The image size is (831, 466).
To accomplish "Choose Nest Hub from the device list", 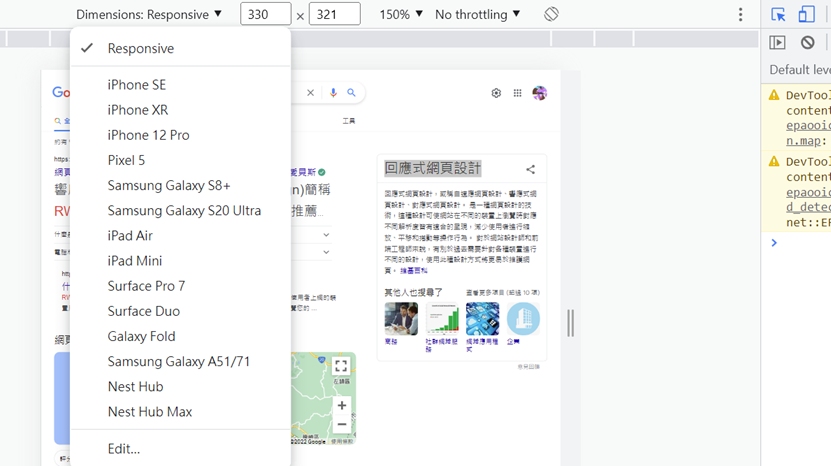I will click(x=180, y=387).
